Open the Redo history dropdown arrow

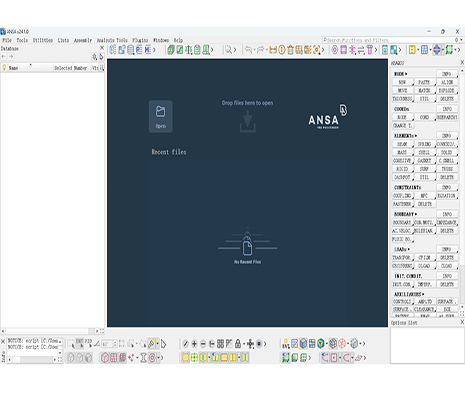266,50
